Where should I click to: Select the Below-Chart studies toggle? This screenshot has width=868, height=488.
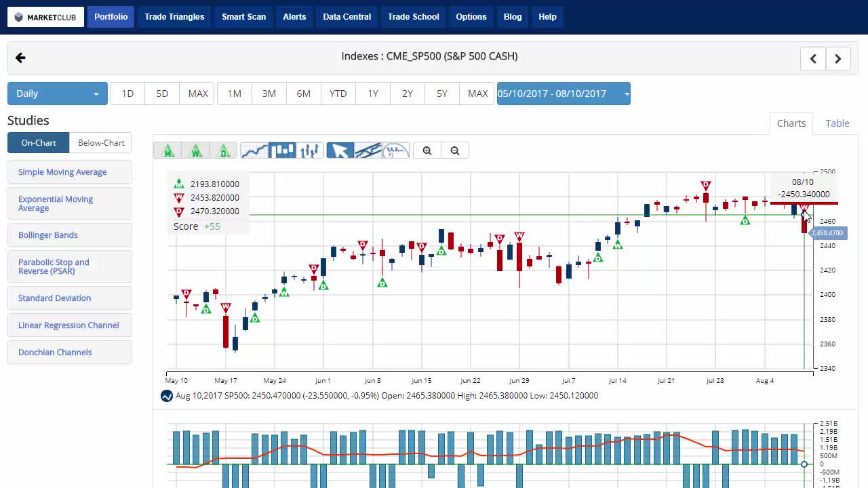tap(101, 142)
